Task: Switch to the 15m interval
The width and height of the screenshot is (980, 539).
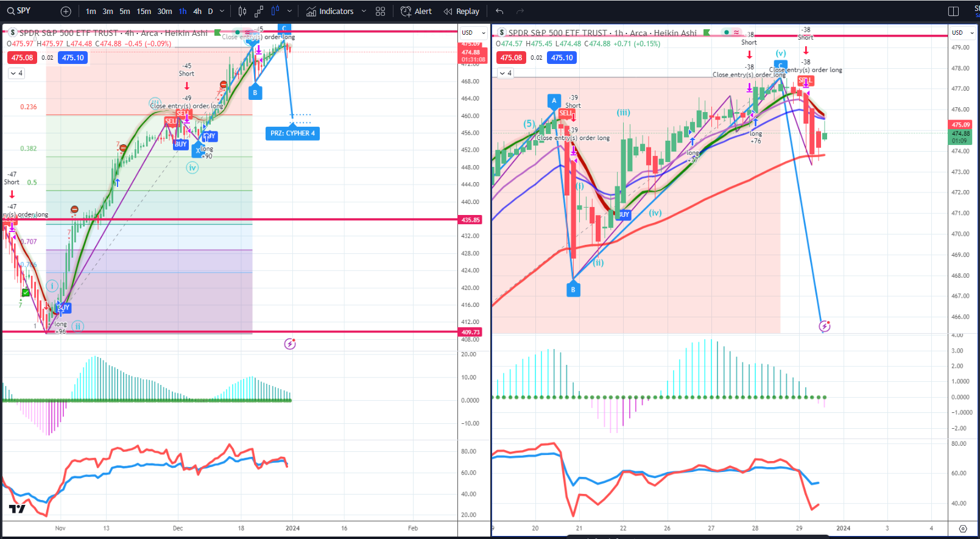Action: pyautogui.click(x=144, y=11)
